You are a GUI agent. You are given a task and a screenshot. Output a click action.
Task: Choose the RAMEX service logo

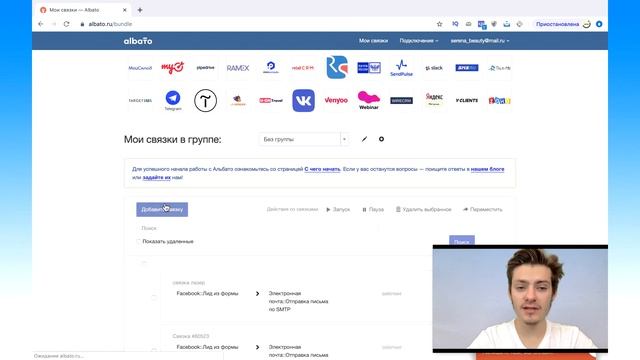tap(238, 68)
